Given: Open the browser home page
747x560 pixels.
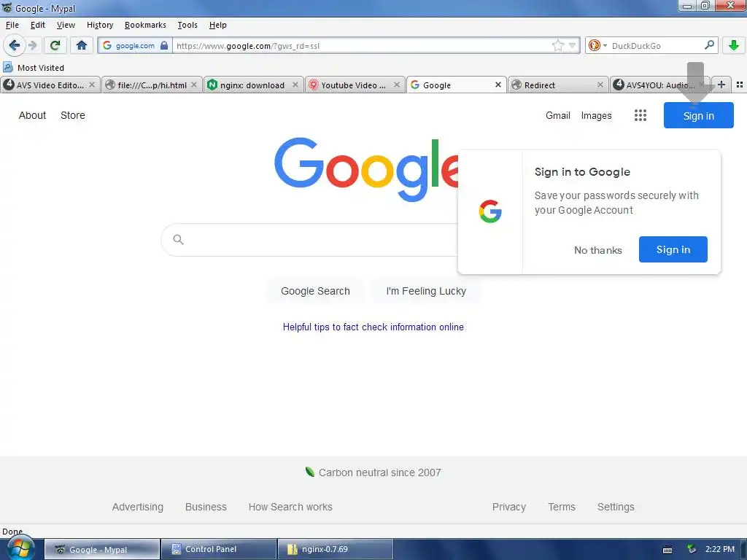Looking at the screenshot, I should [x=82, y=45].
